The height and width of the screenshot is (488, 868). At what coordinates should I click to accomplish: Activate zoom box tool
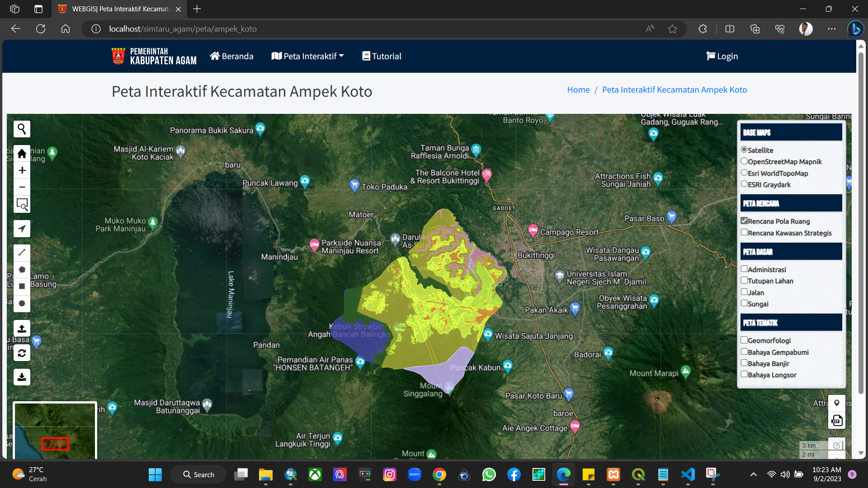pyautogui.click(x=22, y=204)
